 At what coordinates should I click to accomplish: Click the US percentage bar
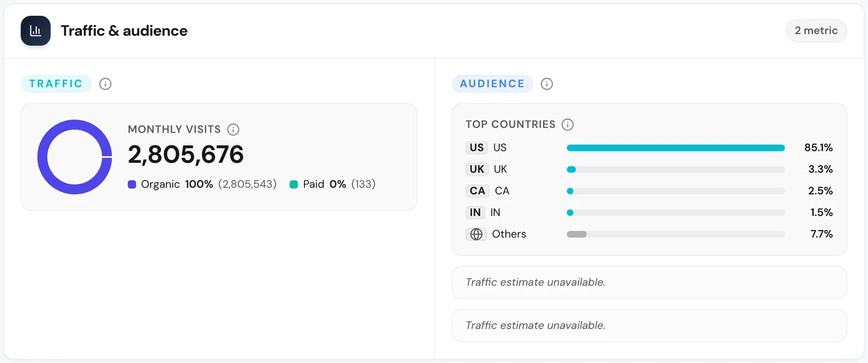[x=676, y=148]
